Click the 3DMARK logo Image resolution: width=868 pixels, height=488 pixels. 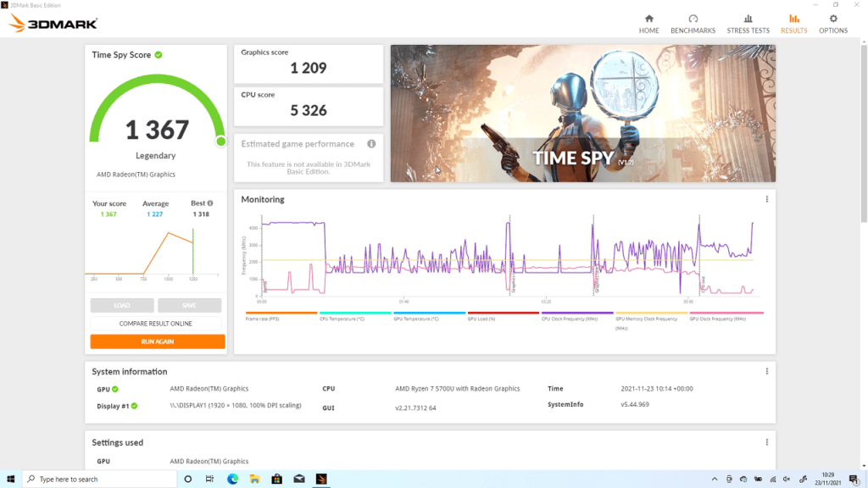coord(53,23)
